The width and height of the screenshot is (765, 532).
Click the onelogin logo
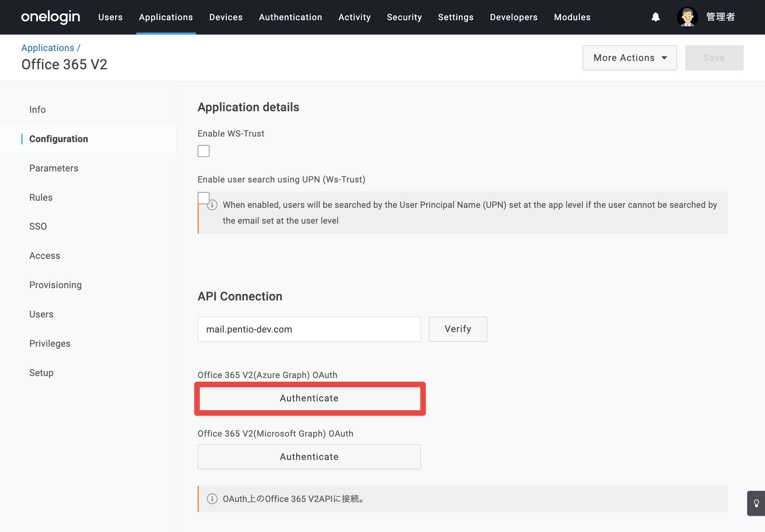(x=51, y=17)
